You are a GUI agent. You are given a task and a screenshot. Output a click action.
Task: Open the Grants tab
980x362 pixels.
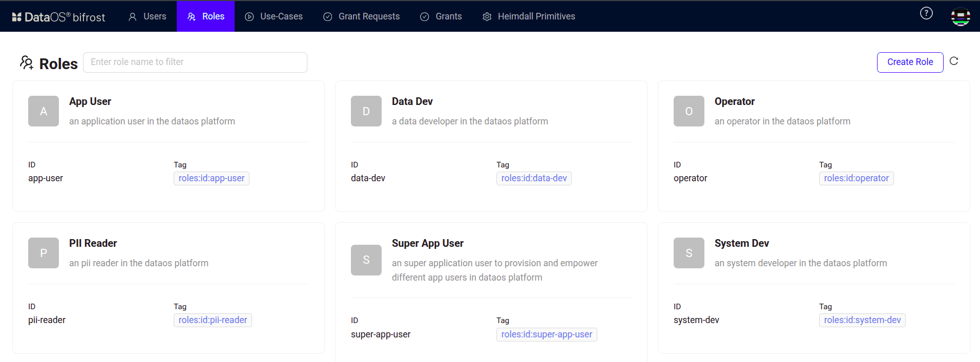(x=441, y=16)
